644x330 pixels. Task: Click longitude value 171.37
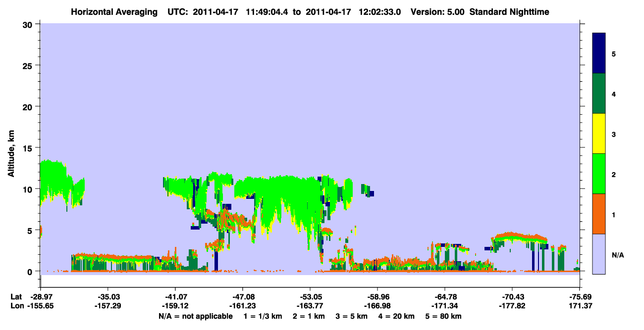580,306
